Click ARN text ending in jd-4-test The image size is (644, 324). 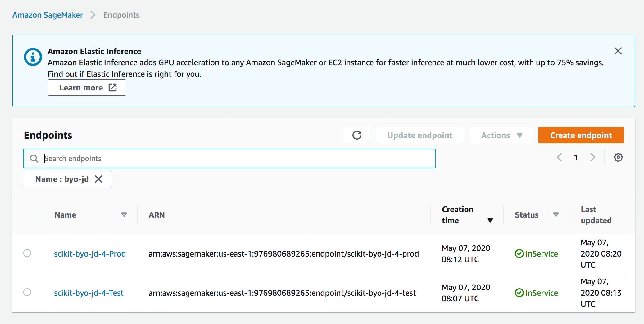click(x=282, y=293)
